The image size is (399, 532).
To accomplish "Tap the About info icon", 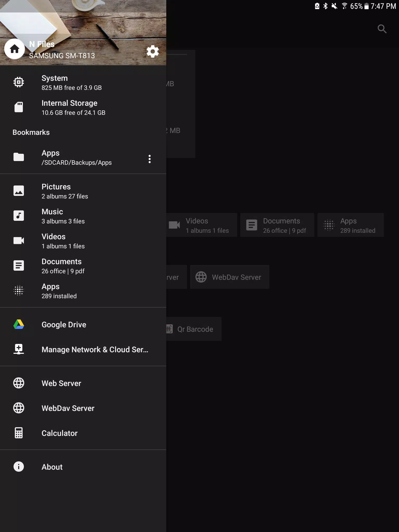I will click(19, 467).
